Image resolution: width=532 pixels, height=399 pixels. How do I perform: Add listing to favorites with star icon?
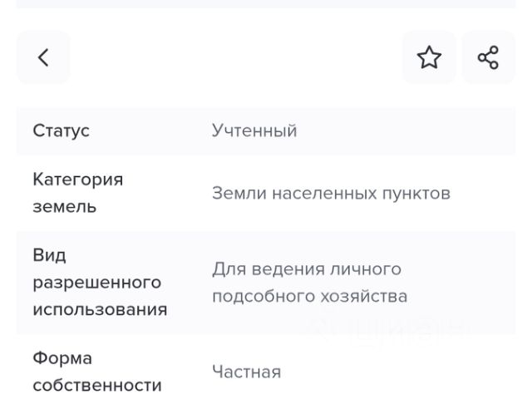[x=429, y=57]
